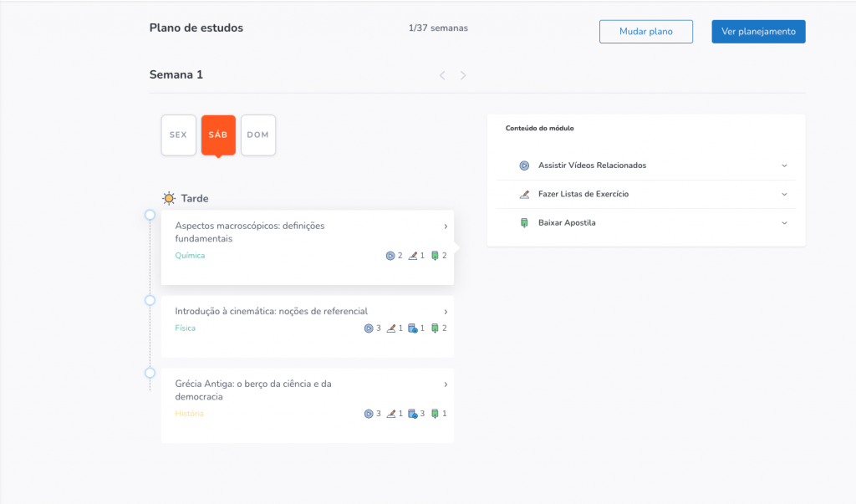Open the Aspectos macroscópicos module card
This screenshot has width=856, height=504.
coord(308,247)
